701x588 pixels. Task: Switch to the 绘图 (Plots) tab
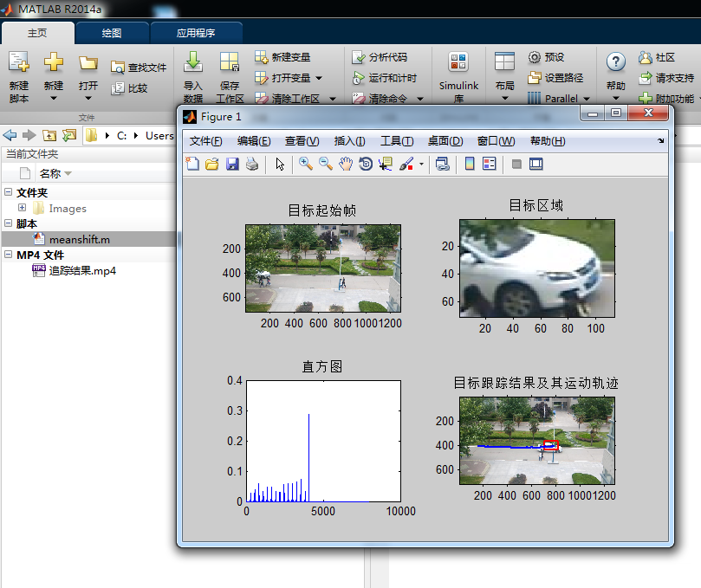click(x=112, y=33)
